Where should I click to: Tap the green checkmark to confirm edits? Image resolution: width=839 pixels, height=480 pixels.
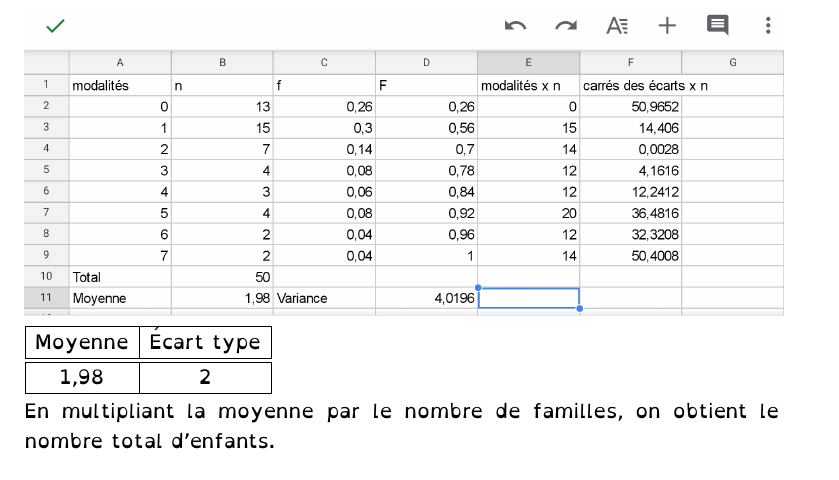[55, 26]
